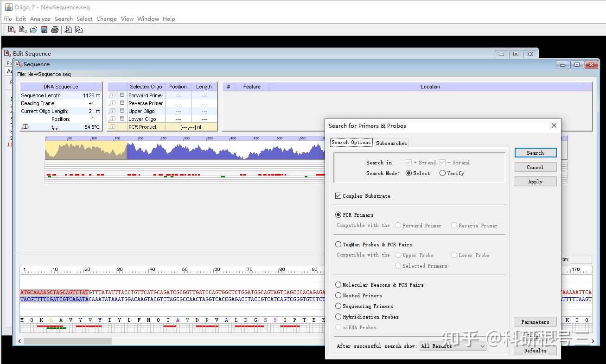Print using the printer toolbar icon
Image resolution: width=606 pixels, height=364 pixels.
[55, 30]
